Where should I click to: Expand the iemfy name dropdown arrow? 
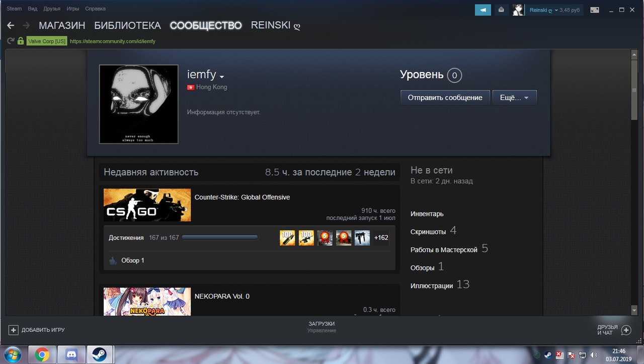click(x=222, y=77)
